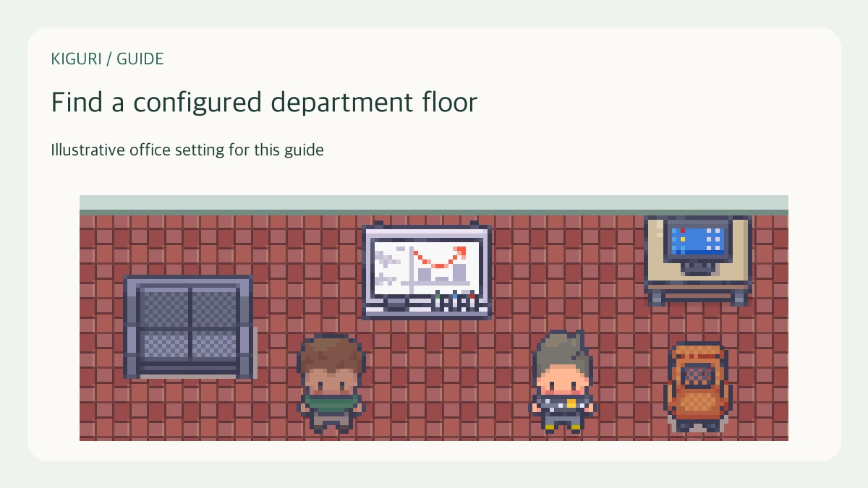Select the orange office chair
868x488 pixels.
(x=697, y=387)
